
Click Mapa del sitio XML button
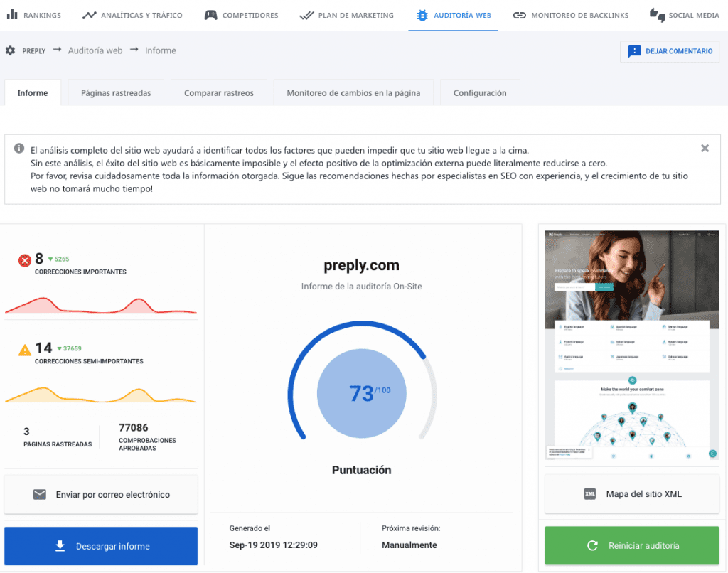click(x=632, y=493)
